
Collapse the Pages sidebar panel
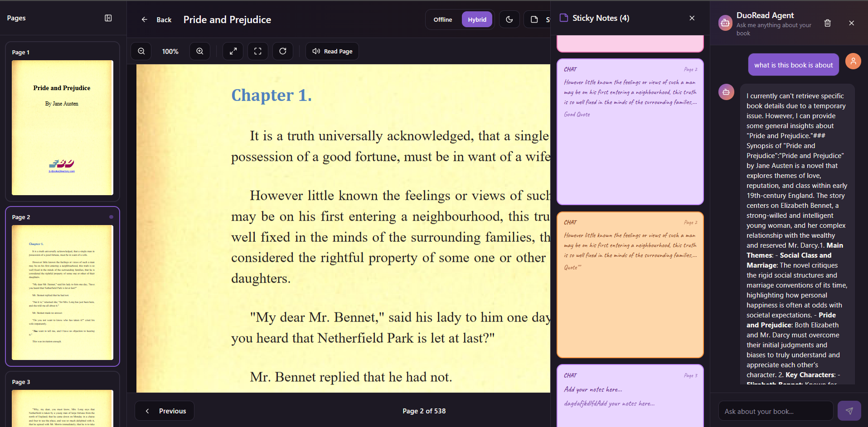point(108,18)
